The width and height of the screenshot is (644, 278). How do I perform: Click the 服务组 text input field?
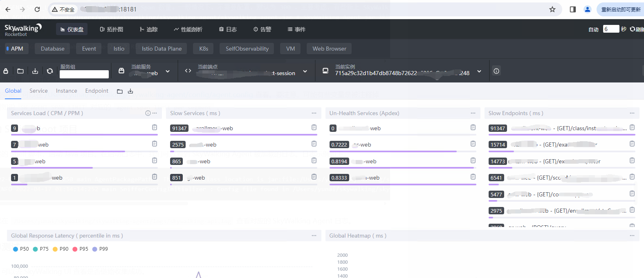click(84, 74)
